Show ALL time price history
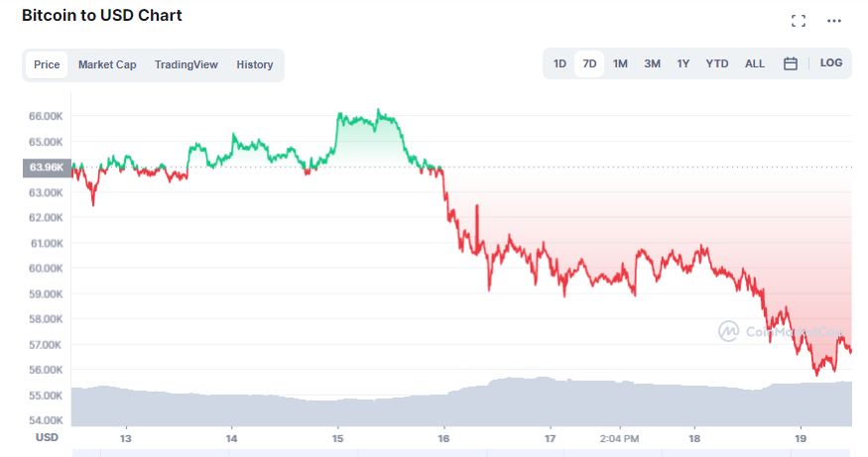The height and width of the screenshot is (457, 868). pyautogui.click(x=755, y=63)
